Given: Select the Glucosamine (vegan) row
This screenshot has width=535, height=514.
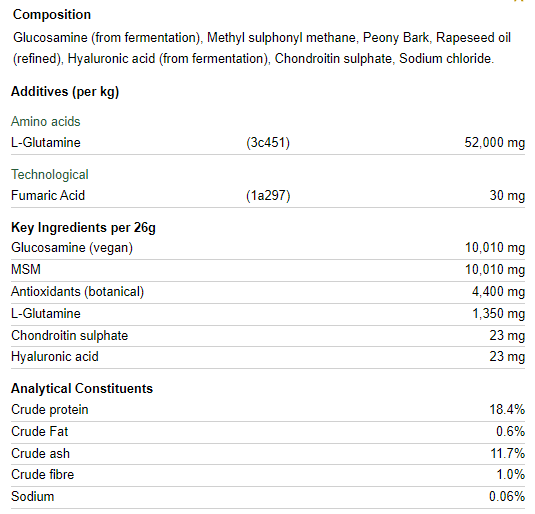Looking at the screenshot, I should point(268,248).
